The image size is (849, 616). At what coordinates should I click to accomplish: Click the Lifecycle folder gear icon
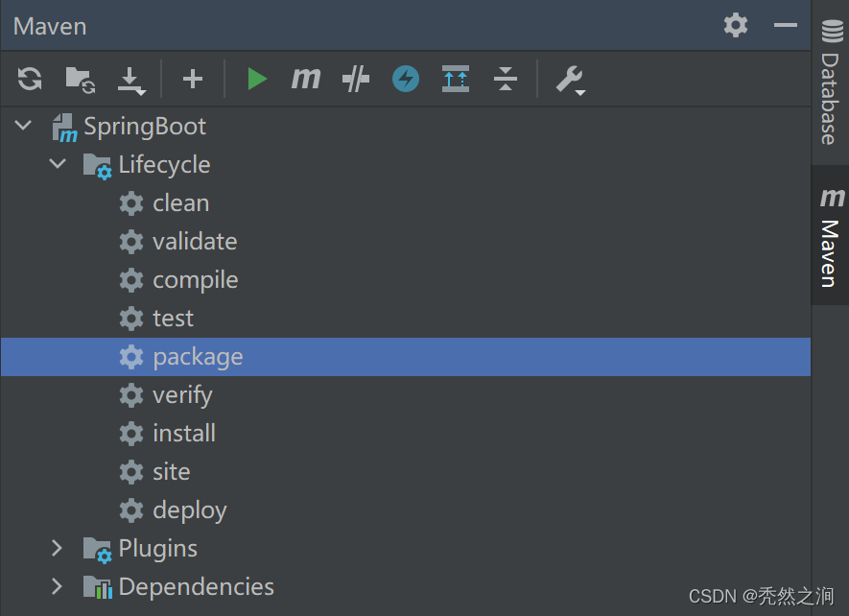pos(98,166)
